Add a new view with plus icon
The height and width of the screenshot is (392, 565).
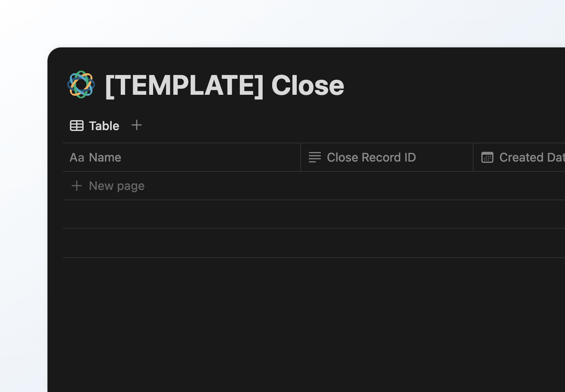[137, 125]
